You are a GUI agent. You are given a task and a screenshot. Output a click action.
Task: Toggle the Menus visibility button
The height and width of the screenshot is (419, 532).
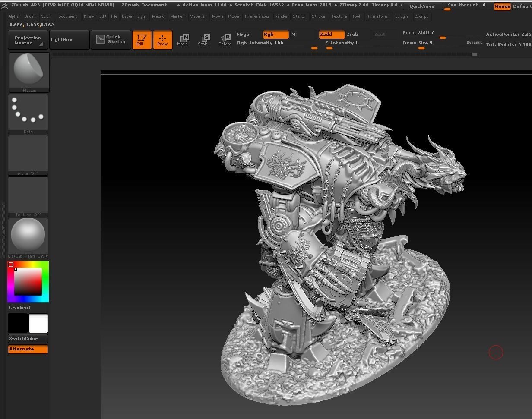(x=502, y=6)
